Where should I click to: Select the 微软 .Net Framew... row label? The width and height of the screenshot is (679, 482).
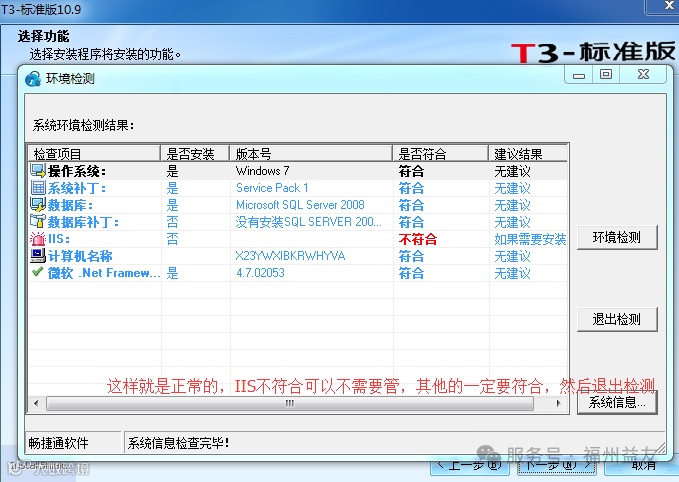(104, 273)
